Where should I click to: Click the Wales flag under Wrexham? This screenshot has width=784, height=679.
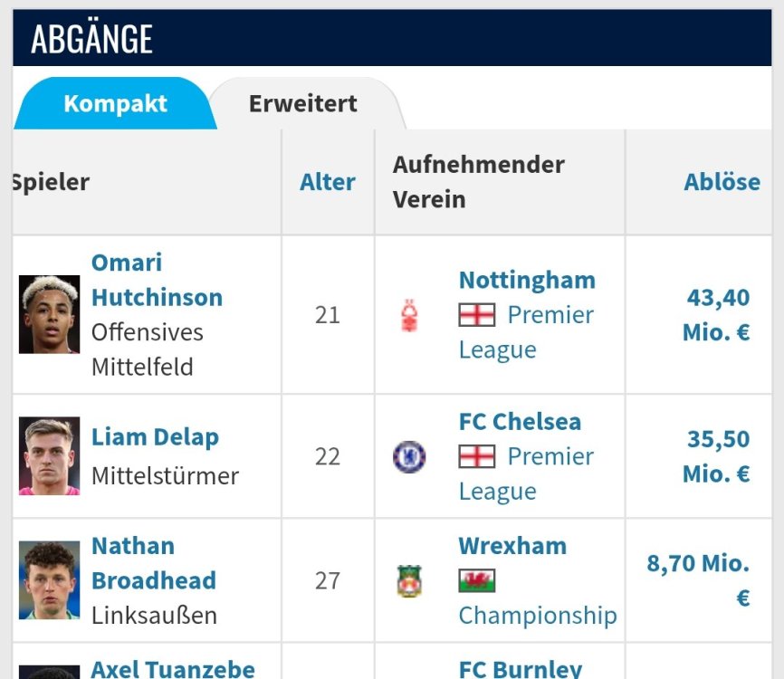click(x=477, y=580)
